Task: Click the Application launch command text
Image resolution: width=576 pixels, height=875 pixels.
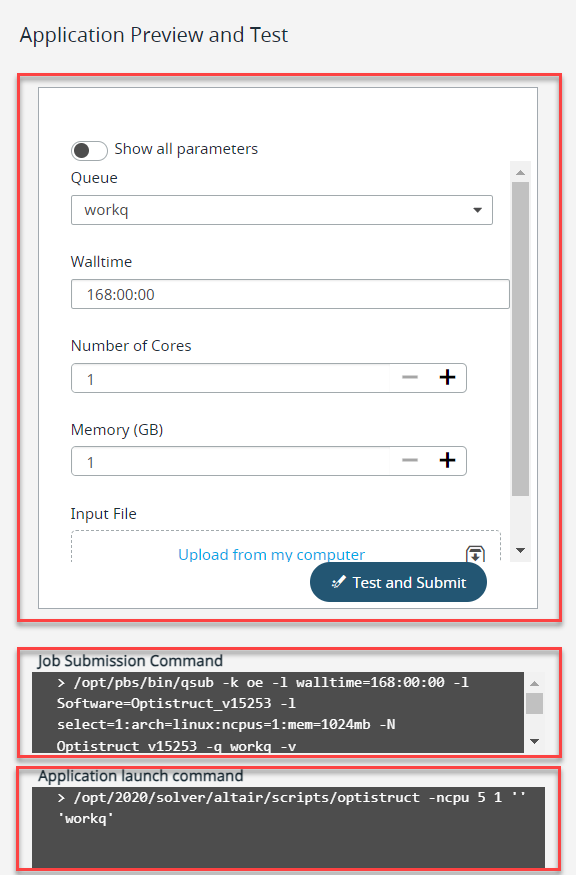Action: (x=291, y=807)
